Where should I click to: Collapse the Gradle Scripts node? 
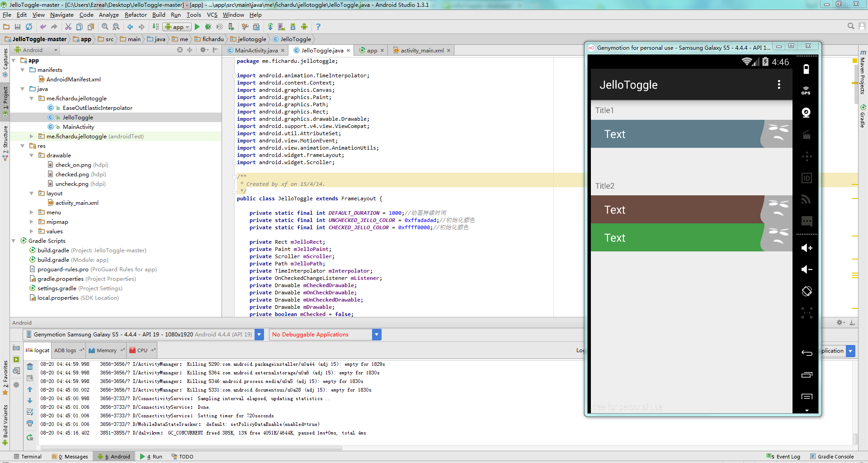14,241
